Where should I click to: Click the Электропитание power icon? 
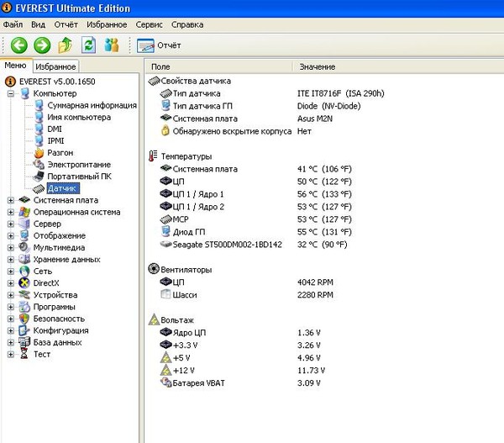pyautogui.click(x=39, y=165)
